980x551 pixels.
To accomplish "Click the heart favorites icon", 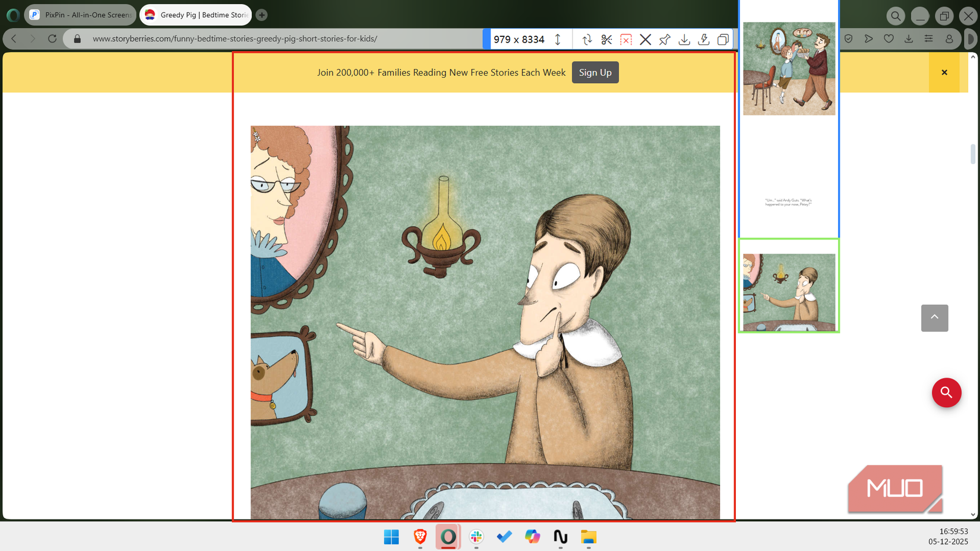I will pos(889,39).
